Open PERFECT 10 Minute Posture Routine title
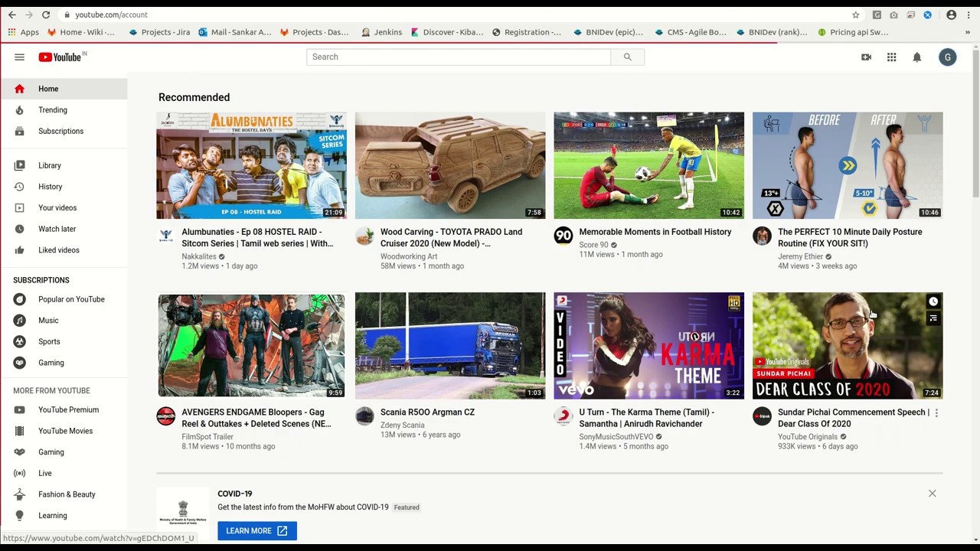980x551 pixels. click(x=850, y=237)
